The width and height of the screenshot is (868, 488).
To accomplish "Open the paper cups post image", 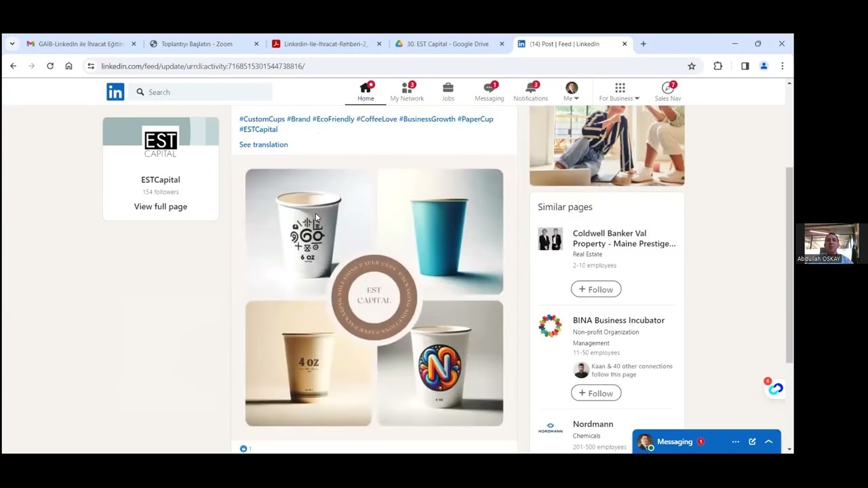I will tap(374, 298).
